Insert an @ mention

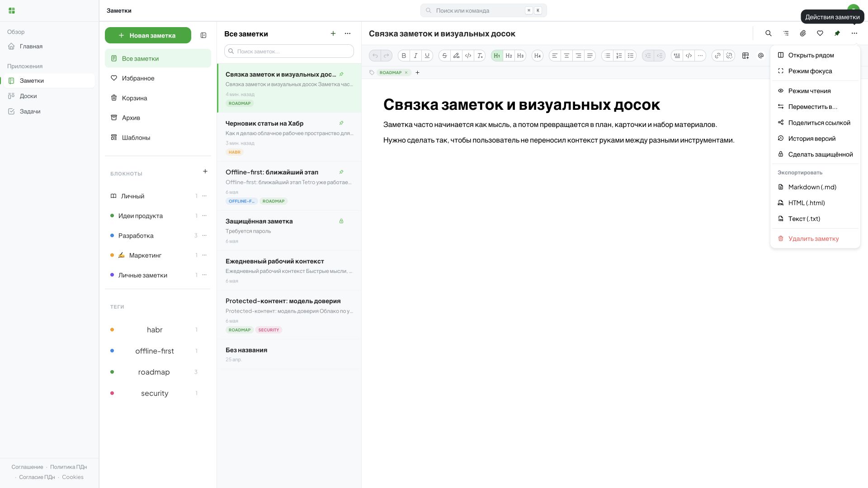[761, 56]
